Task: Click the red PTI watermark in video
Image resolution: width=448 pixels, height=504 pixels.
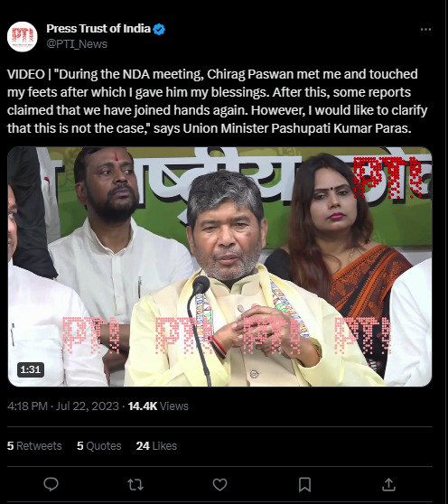Action: click(387, 177)
